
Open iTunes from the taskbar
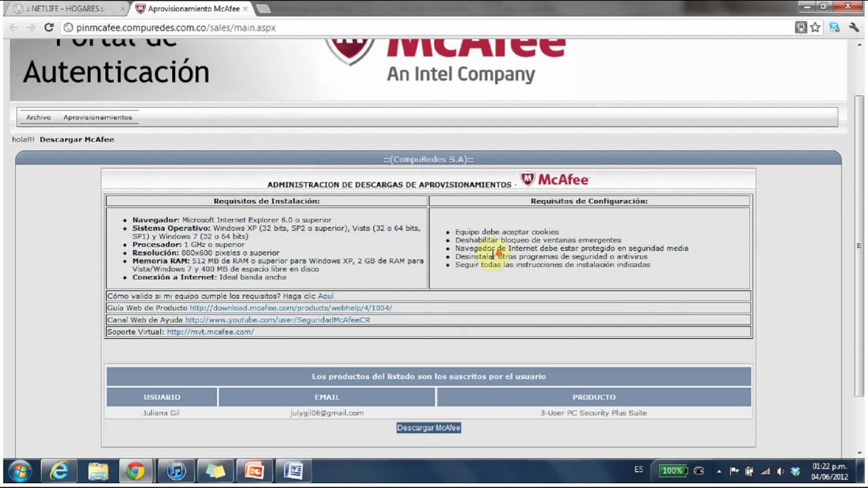176,470
